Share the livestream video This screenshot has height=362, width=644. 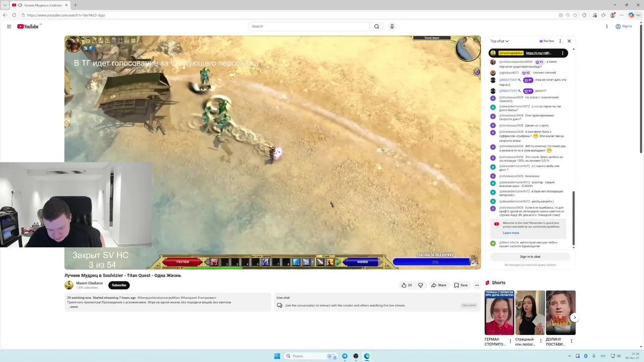(x=439, y=285)
